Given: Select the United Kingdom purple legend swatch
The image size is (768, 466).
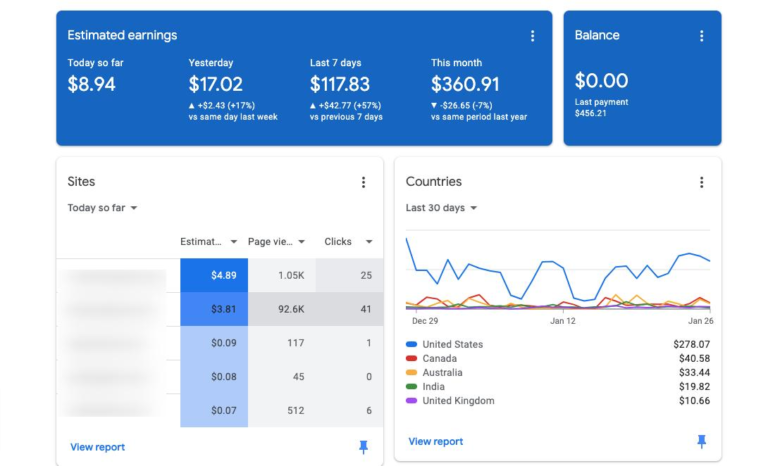Looking at the screenshot, I should pyautogui.click(x=411, y=400).
